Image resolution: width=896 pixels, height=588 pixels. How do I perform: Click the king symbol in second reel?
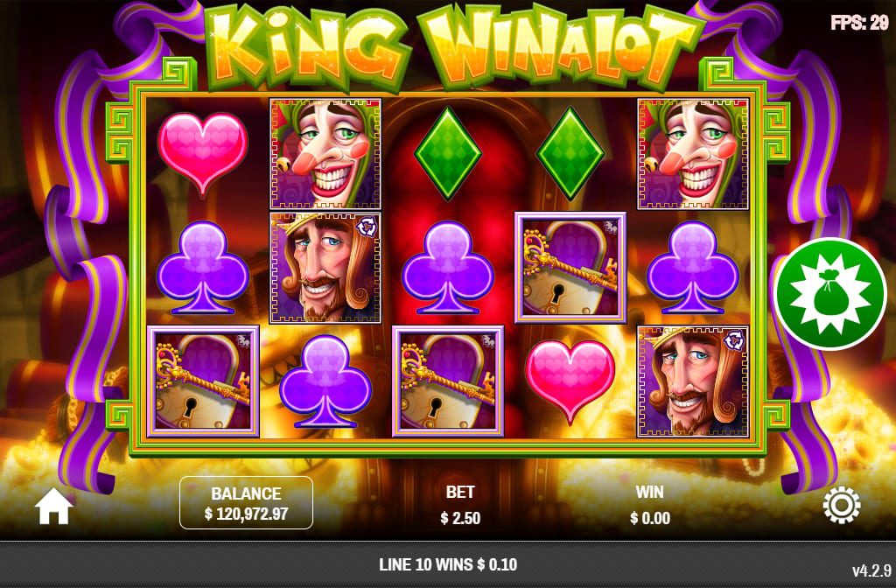click(x=325, y=268)
